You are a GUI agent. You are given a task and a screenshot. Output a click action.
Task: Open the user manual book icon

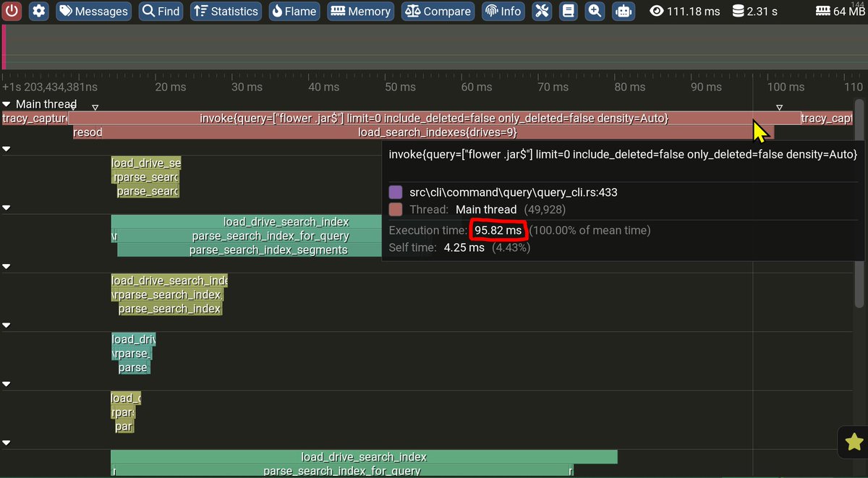click(x=568, y=11)
